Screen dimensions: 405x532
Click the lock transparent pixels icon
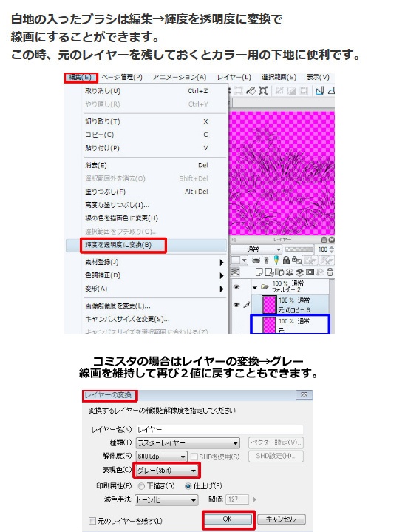pos(296,260)
